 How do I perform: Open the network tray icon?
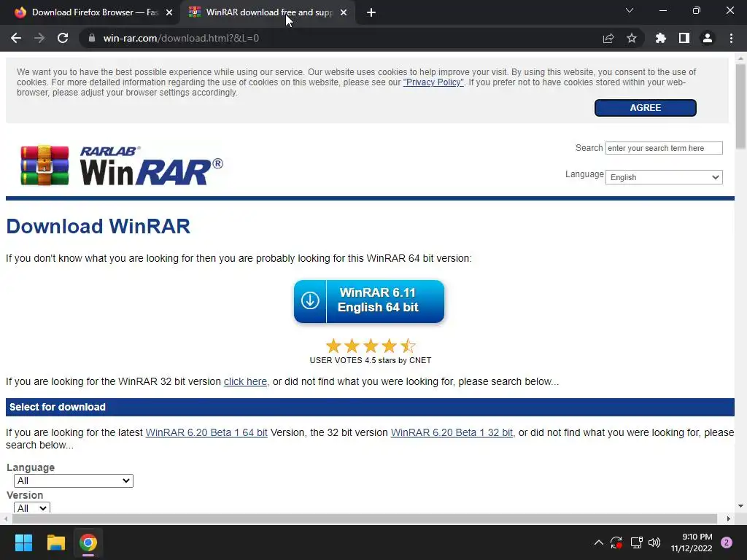(636, 542)
